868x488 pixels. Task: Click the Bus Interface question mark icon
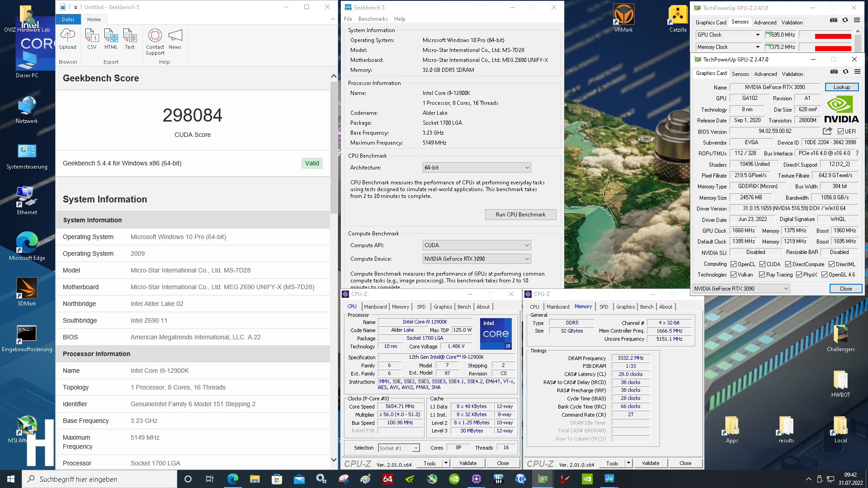[857, 153]
